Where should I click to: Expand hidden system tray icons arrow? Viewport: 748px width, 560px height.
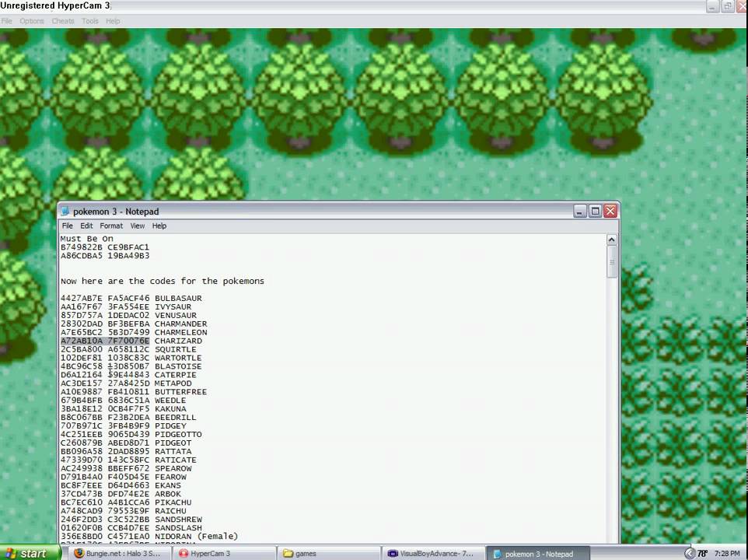[x=690, y=553]
